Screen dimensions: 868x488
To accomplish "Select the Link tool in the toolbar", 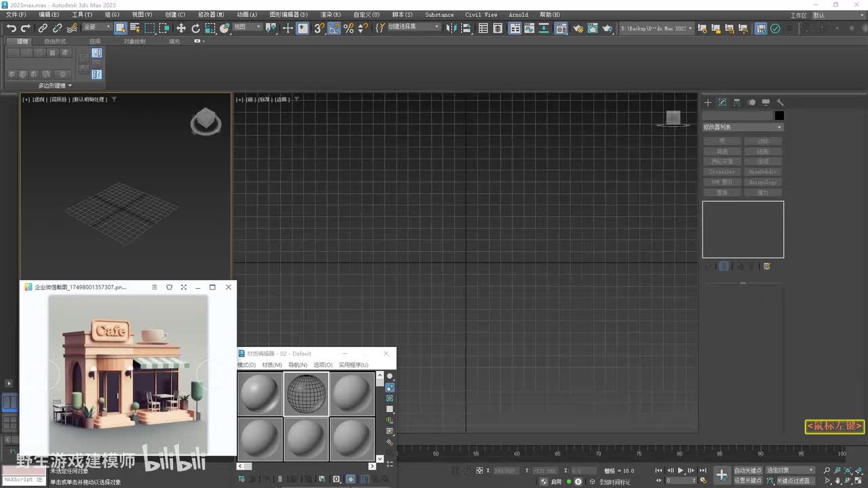I will click(43, 28).
